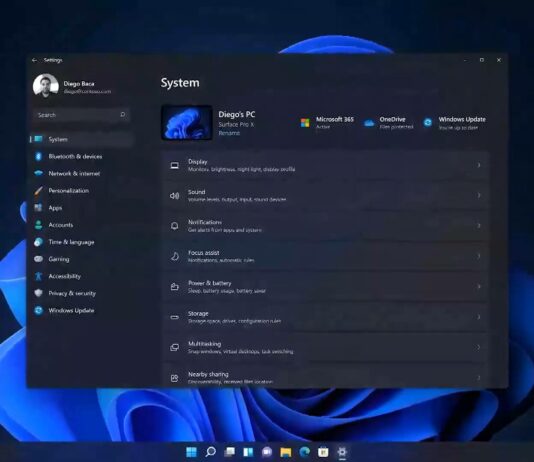Expand the Notifications chevron
The image size is (534, 462).
pyautogui.click(x=479, y=226)
